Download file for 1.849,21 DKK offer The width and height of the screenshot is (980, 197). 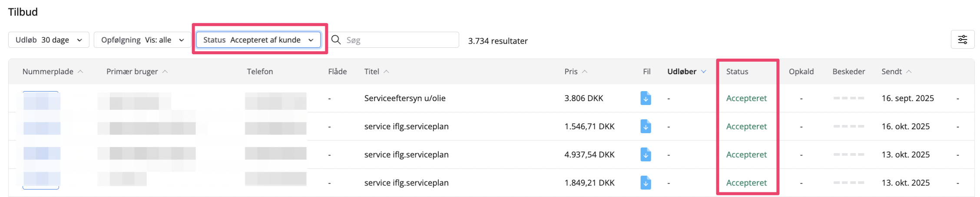(x=646, y=183)
